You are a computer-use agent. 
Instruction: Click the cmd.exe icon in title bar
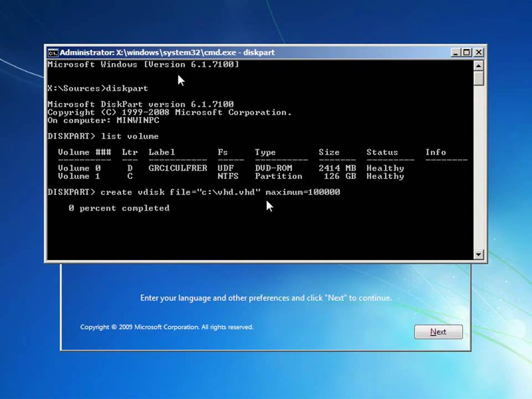(53, 53)
